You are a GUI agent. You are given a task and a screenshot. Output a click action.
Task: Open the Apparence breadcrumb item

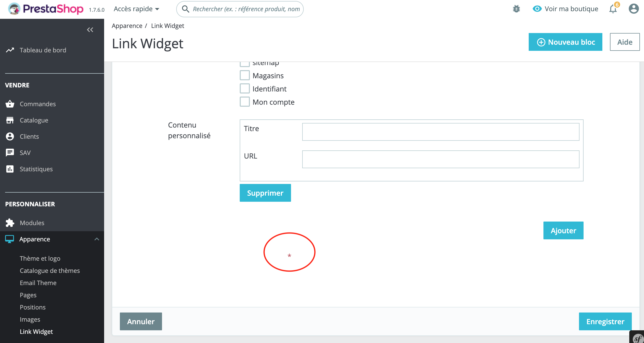[x=127, y=26]
